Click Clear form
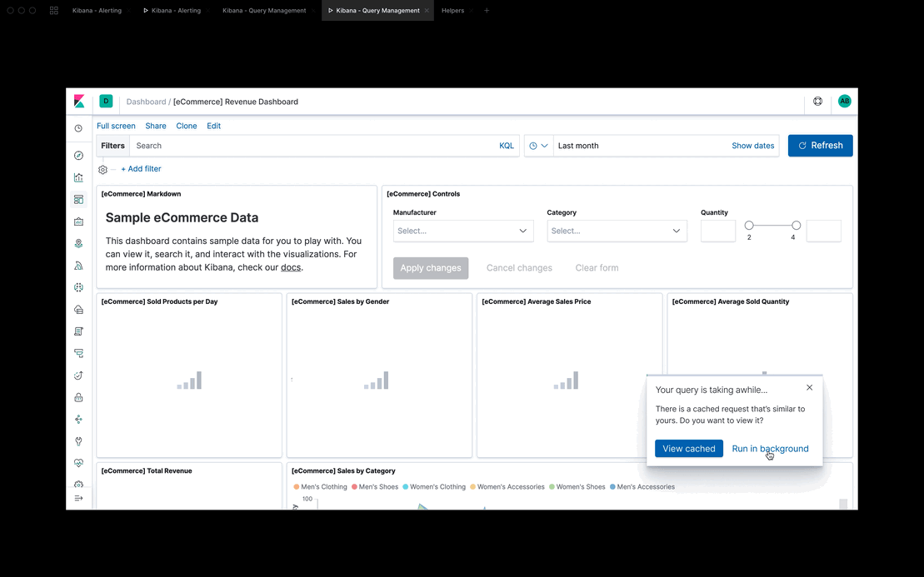The width and height of the screenshot is (924, 577). (597, 268)
